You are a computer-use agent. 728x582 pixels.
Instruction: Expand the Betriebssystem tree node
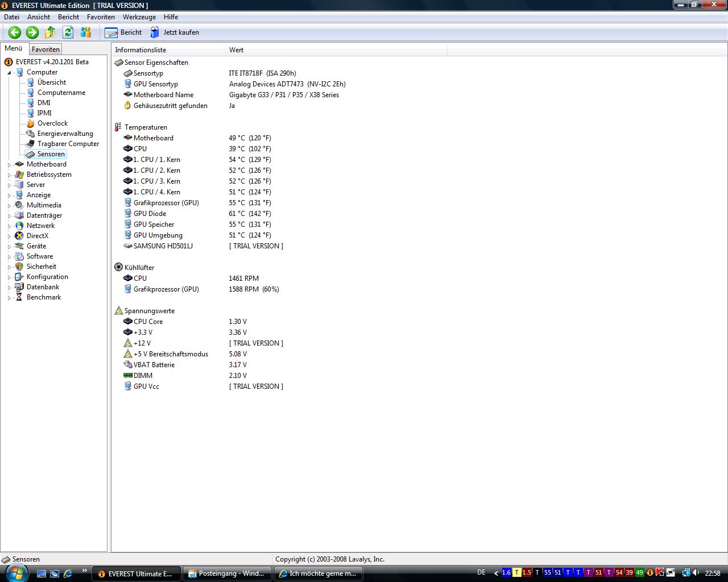(9, 175)
